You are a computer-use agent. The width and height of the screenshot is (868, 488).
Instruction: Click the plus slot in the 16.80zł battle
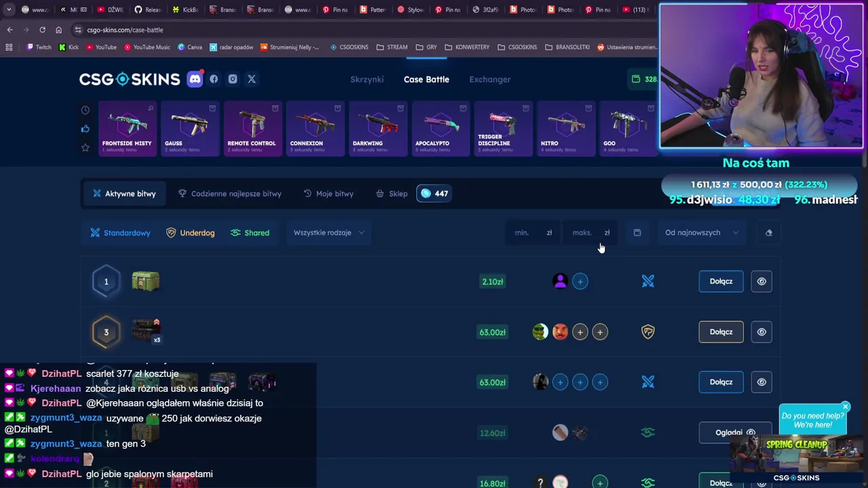pyautogui.click(x=599, y=483)
